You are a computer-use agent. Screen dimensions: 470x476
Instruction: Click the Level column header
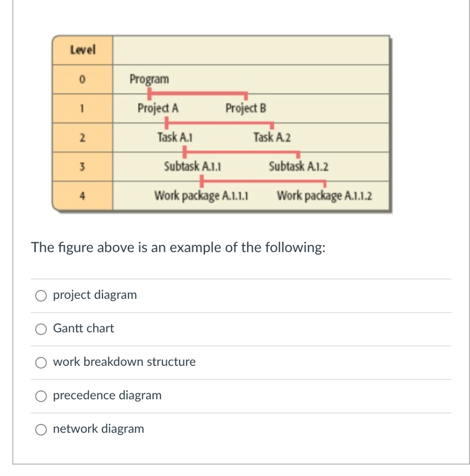(82, 50)
